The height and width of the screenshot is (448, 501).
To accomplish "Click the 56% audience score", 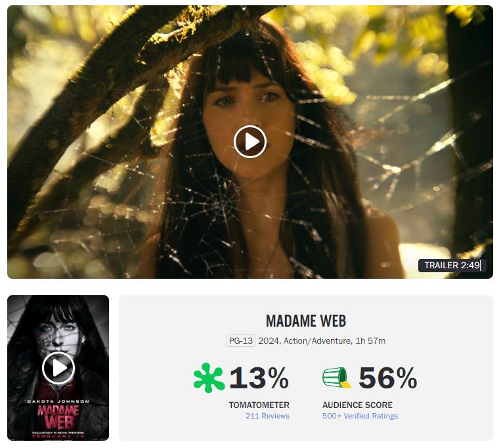I will [388, 378].
